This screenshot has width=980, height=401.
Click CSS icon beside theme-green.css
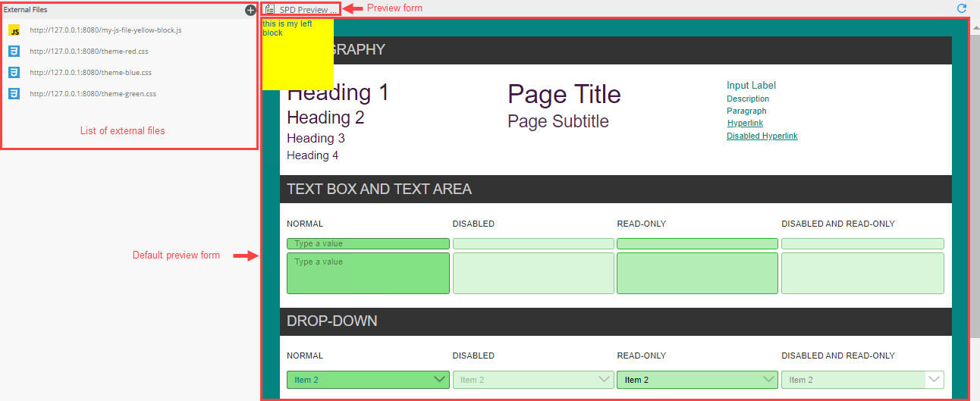pos(14,94)
